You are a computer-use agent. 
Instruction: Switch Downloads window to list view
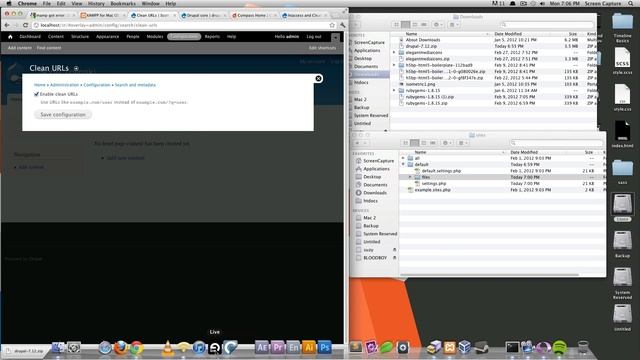click(x=405, y=25)
